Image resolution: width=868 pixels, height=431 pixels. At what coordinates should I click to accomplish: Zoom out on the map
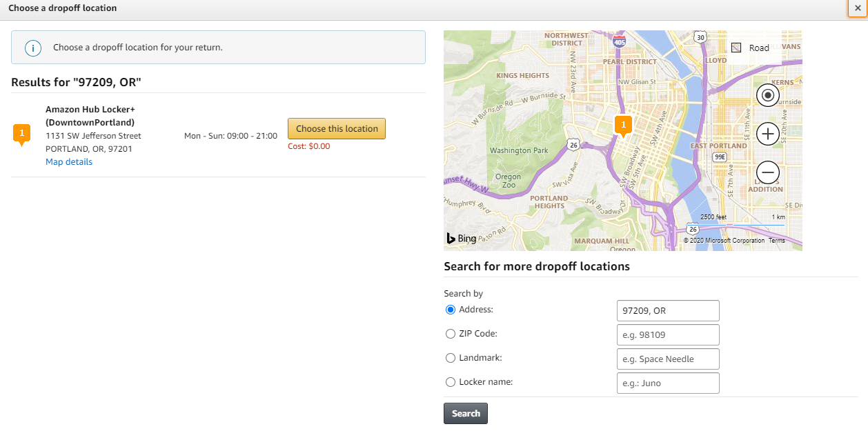click(x=768, y=172)
